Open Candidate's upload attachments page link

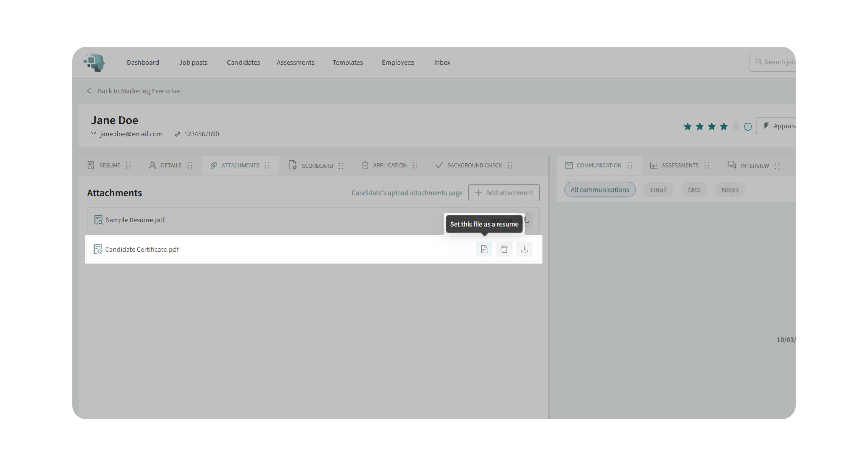pos(407,193)
